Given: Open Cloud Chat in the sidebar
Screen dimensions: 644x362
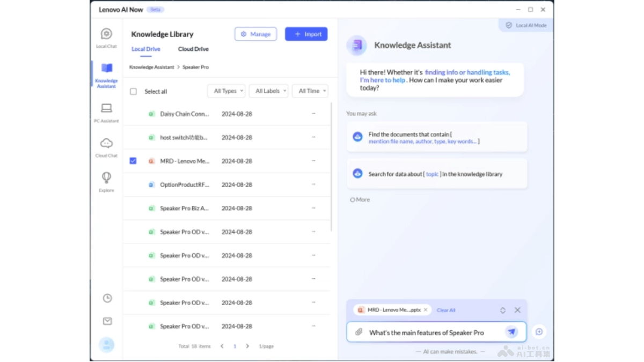Looking at the screenshot, I should tap(106, 144).
